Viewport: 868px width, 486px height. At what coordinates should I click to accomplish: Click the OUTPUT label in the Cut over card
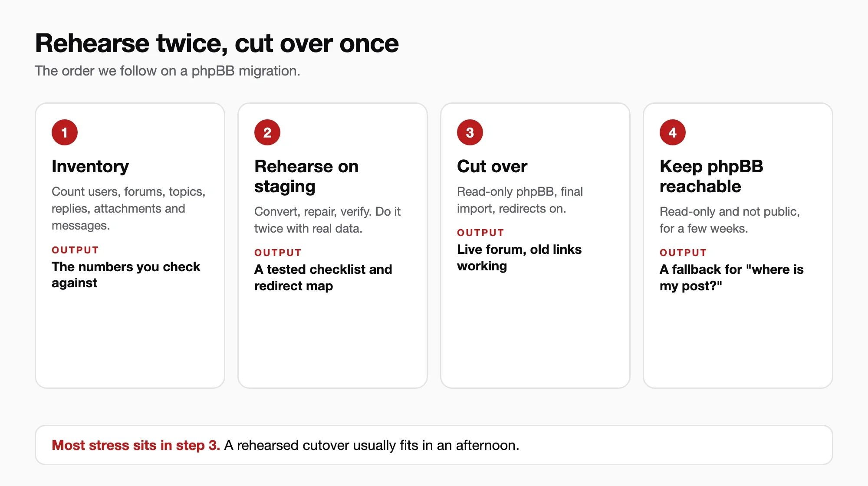480,233
